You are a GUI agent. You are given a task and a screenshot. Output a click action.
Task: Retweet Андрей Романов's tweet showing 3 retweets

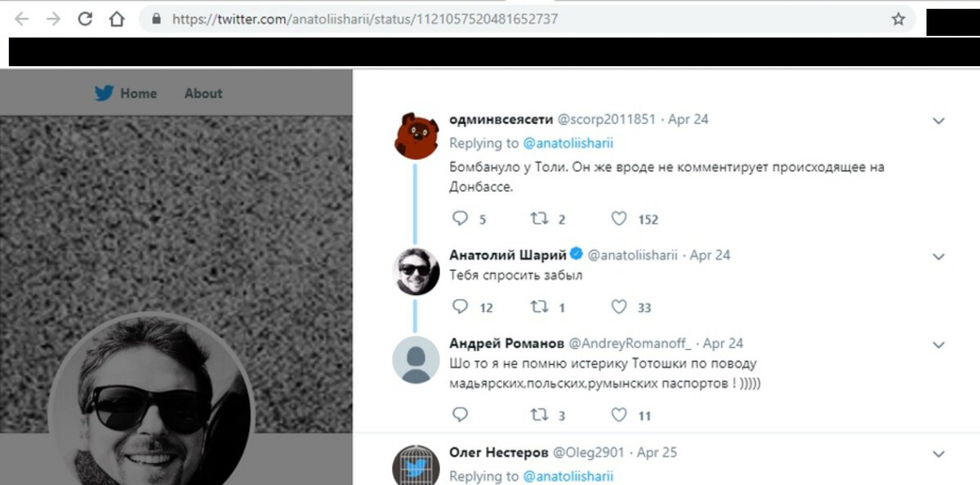pos(539,415)
